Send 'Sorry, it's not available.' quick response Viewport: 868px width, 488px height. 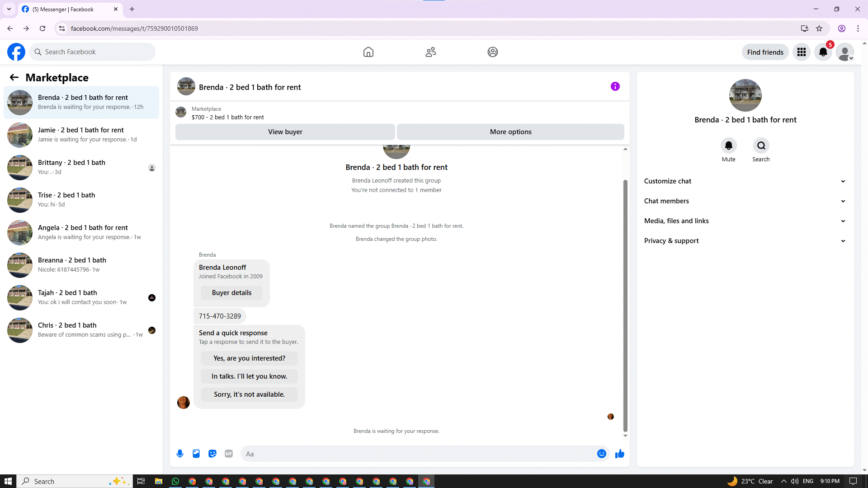(249, 394)
